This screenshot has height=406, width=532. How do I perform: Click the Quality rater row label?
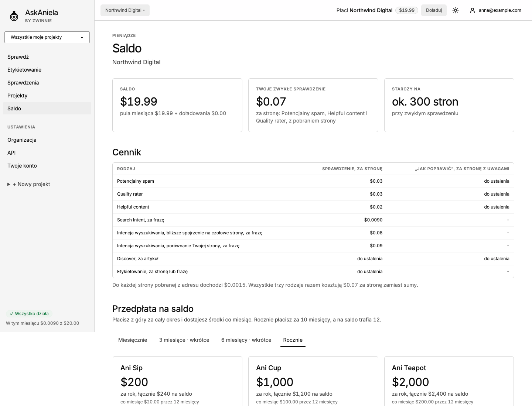[130, 194]
